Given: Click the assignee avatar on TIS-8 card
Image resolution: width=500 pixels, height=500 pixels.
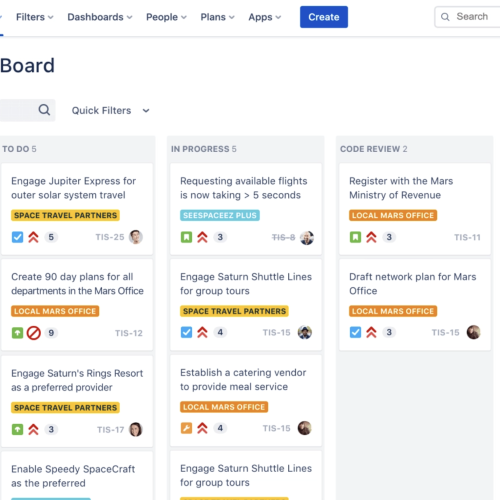Looking at the screenshot, I should coord(307,238).
